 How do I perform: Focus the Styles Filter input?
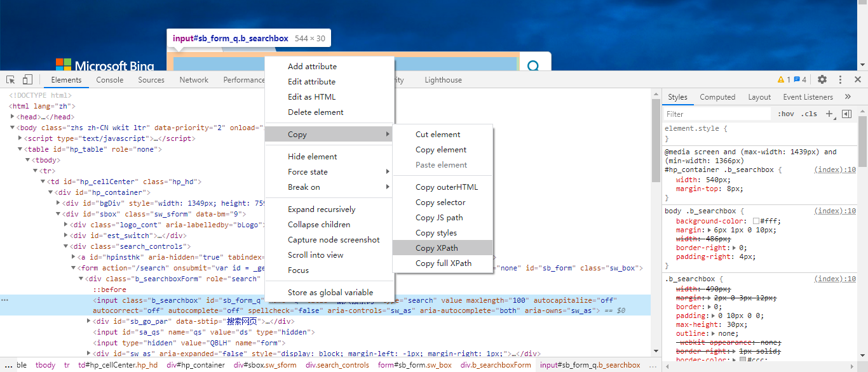[x=717, y=114]
